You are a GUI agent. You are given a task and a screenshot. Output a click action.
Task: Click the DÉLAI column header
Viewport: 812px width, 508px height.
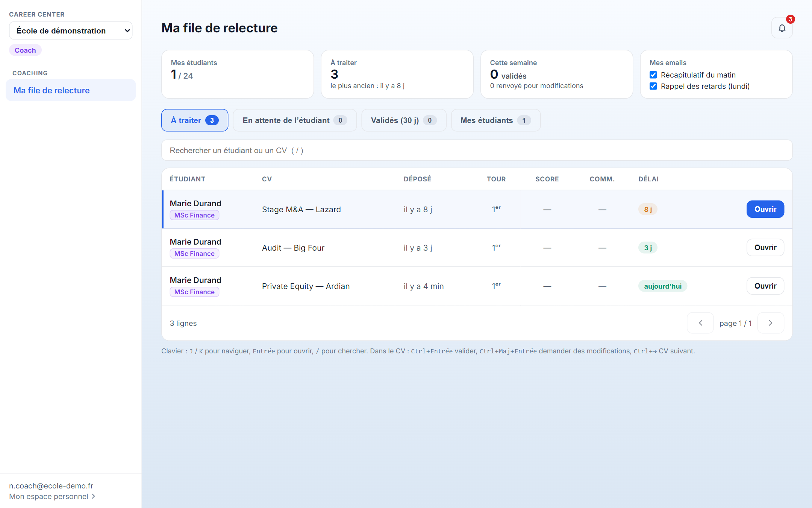pos(648,179)
